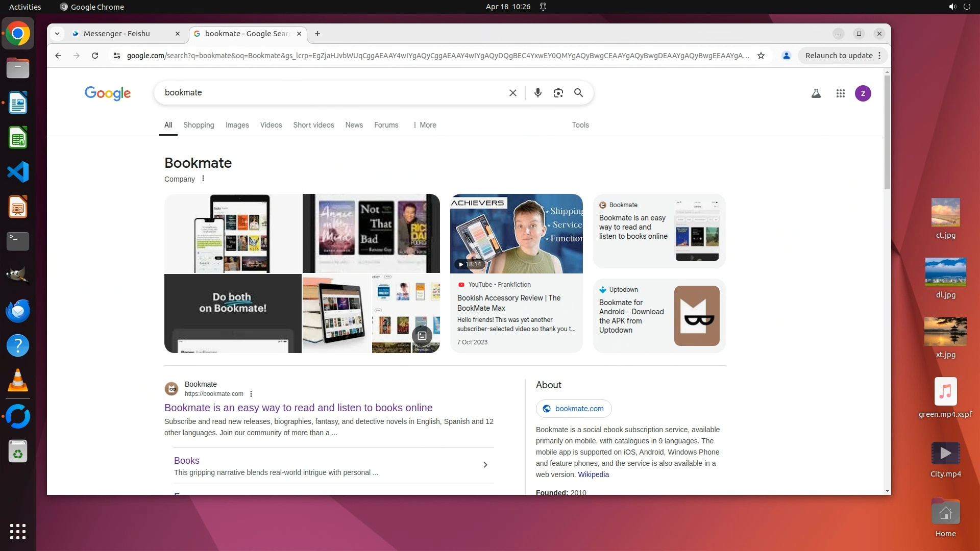Clear the search box with X icon

point(512,93)
